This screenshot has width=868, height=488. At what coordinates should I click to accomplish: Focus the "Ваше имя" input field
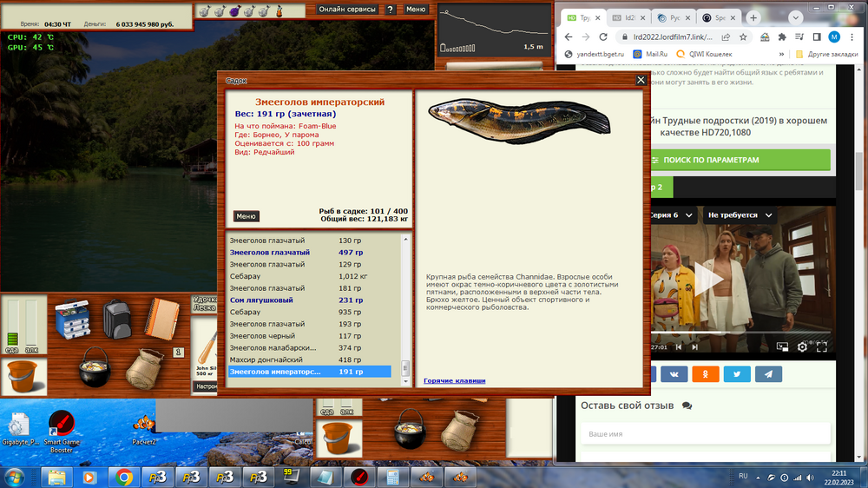tap(703, 433)
